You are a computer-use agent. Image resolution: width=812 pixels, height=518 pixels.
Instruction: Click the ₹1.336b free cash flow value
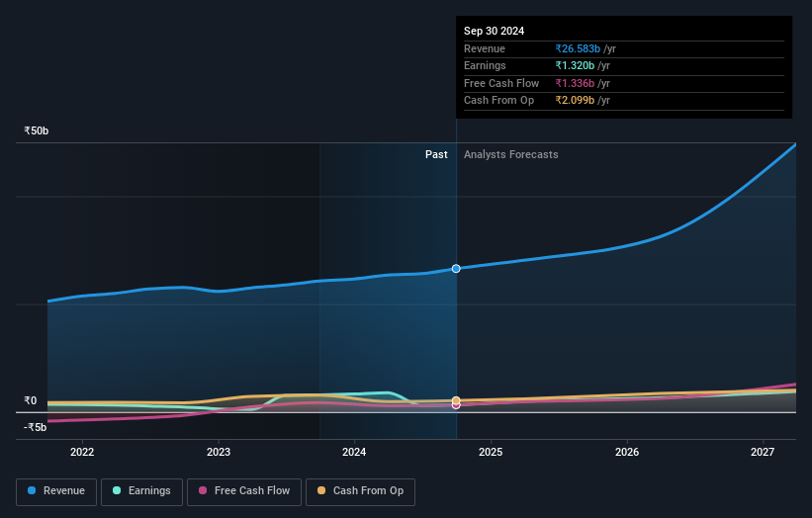[x=575, y=83]
